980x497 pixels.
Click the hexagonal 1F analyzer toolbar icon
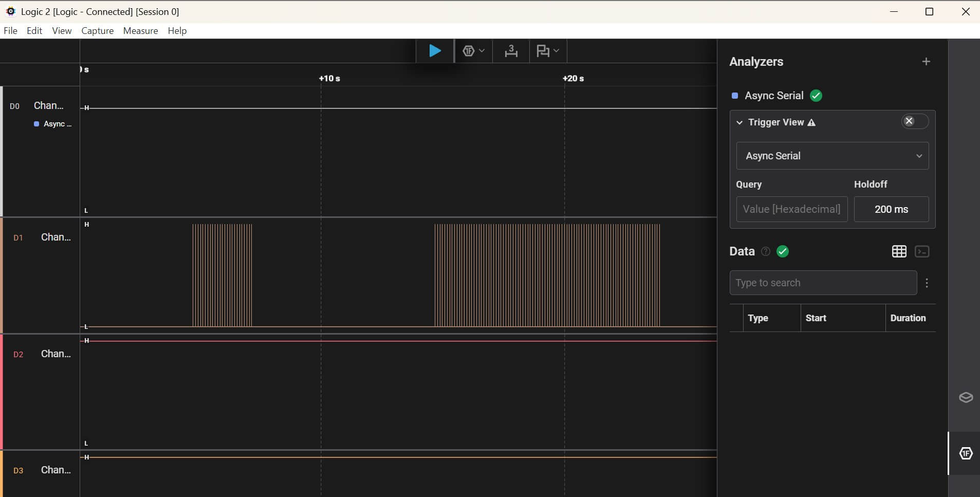468,51
